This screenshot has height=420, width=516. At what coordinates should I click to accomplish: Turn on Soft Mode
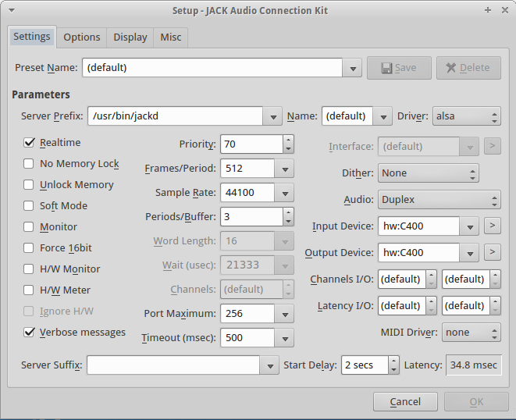(29, 206)
